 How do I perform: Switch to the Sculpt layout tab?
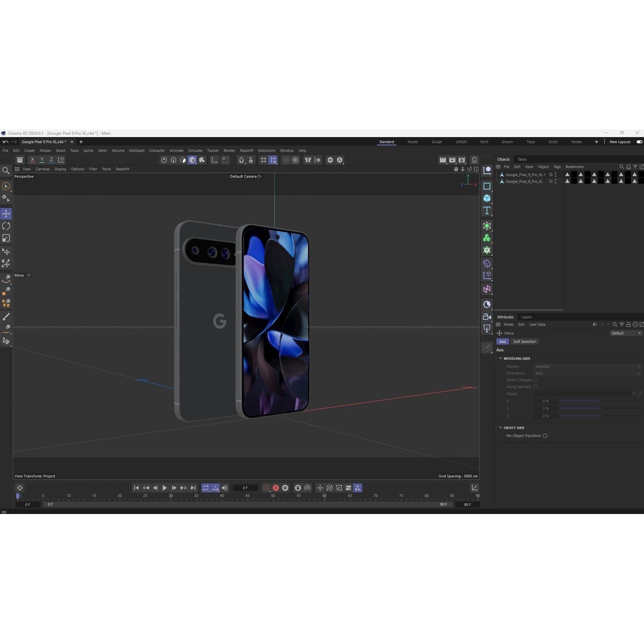pyautogui.click(x=436, y=142)
